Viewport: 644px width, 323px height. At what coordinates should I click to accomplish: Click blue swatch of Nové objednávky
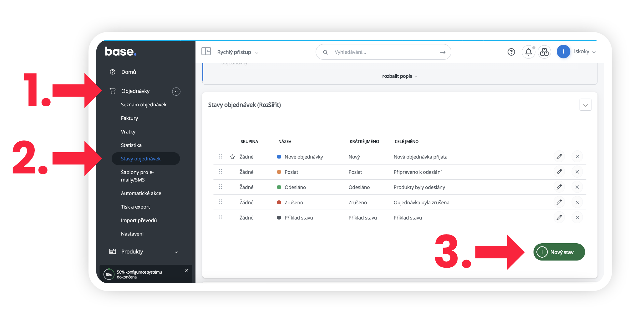279,157
